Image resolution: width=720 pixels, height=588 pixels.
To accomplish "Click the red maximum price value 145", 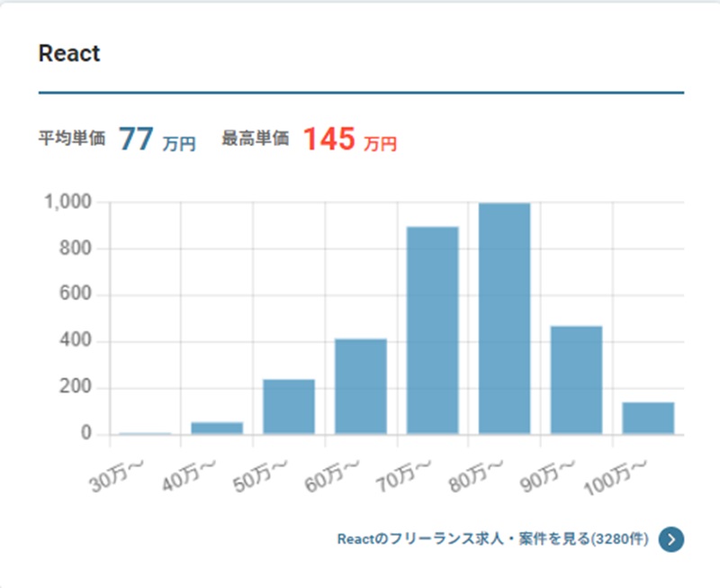I will point(328,140).
